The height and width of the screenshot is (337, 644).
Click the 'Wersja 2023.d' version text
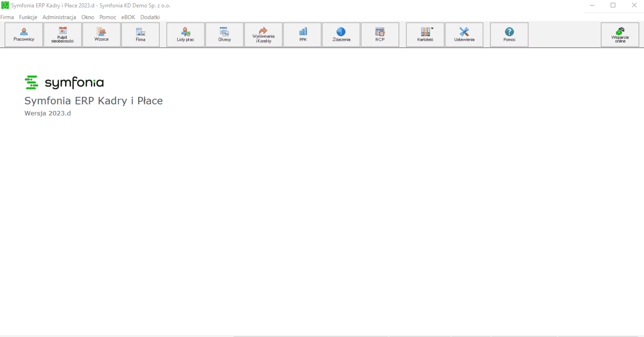(48, 113)
